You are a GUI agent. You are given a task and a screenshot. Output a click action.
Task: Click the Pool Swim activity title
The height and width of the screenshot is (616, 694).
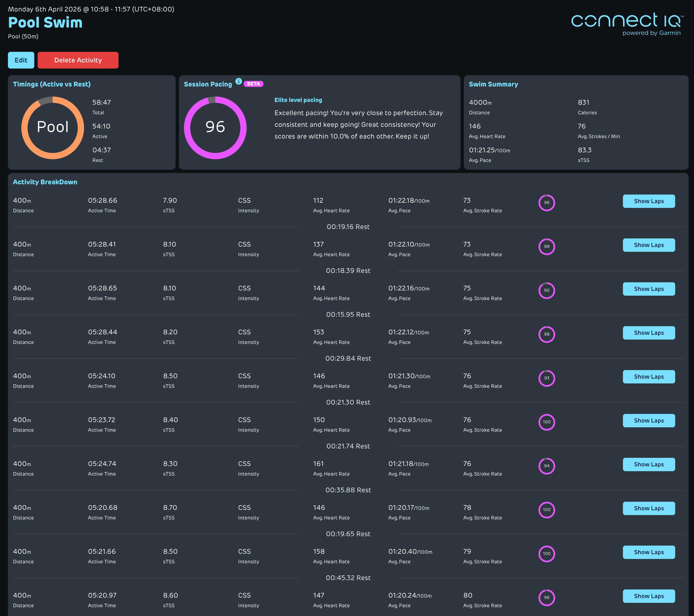tap(45, 22)
